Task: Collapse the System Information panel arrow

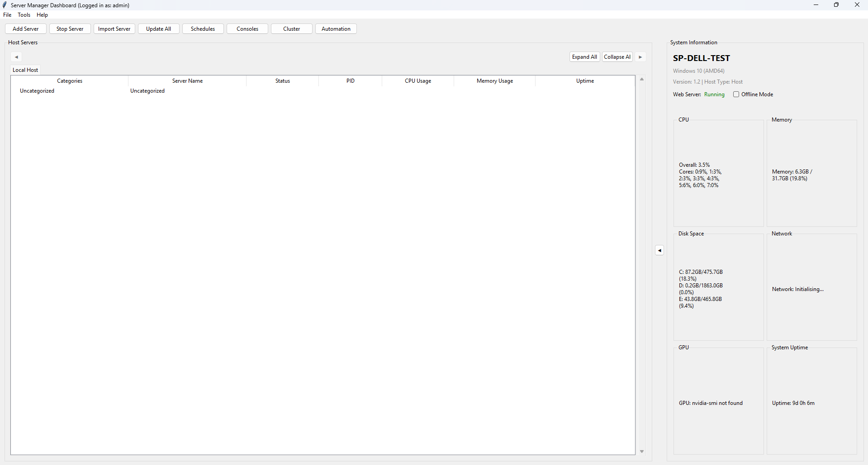Action: [x=659, y=250]
